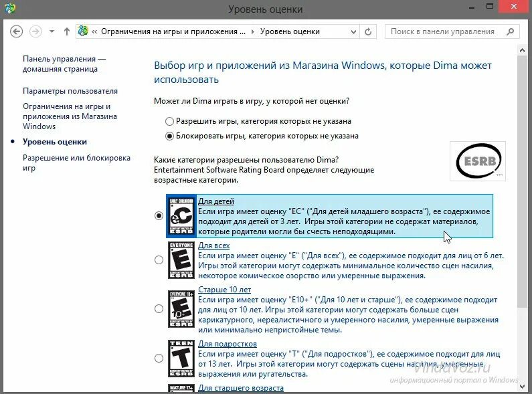The height and width of the screenshot is (394, 532).
Task: Click the E10+ Everyone 10+ rating icon
Action: tap(181, 309)
